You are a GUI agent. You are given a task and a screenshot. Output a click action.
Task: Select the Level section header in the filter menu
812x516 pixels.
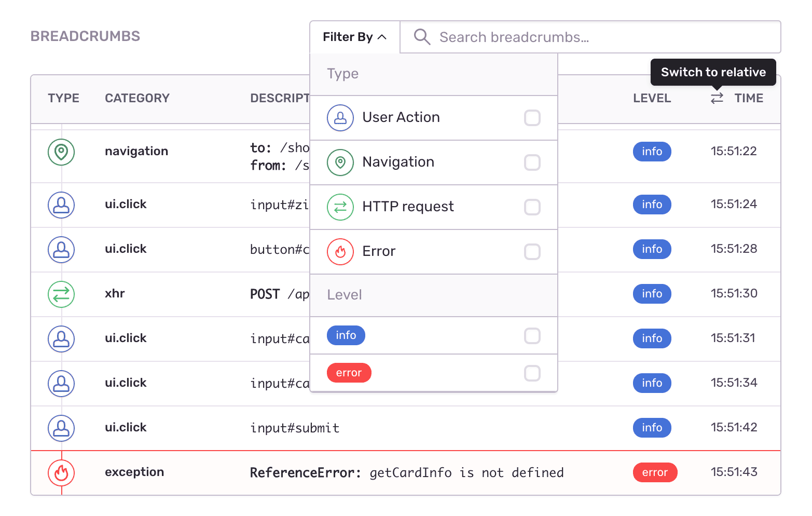coord(344,295)
